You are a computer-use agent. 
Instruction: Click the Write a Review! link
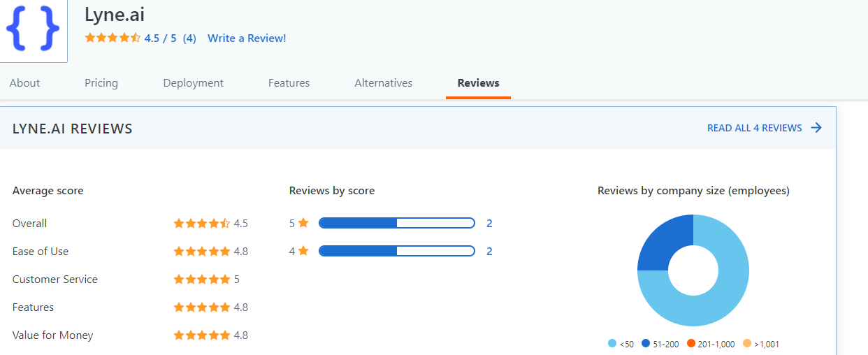[x=247, y=38]
